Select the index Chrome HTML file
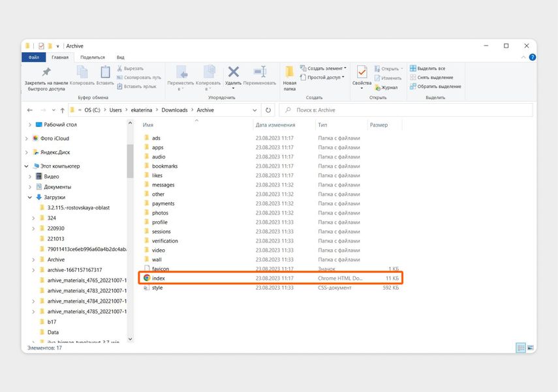558x392 pixels. point(270,278)
